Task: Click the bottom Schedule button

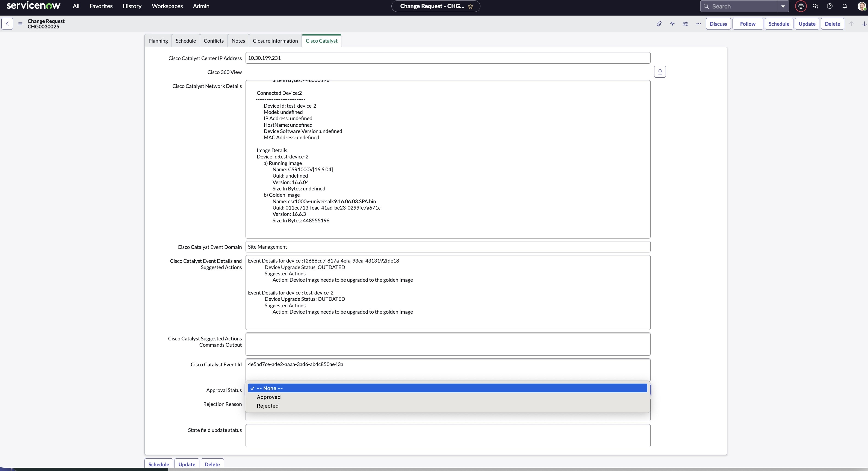Action: pos(159,464)
